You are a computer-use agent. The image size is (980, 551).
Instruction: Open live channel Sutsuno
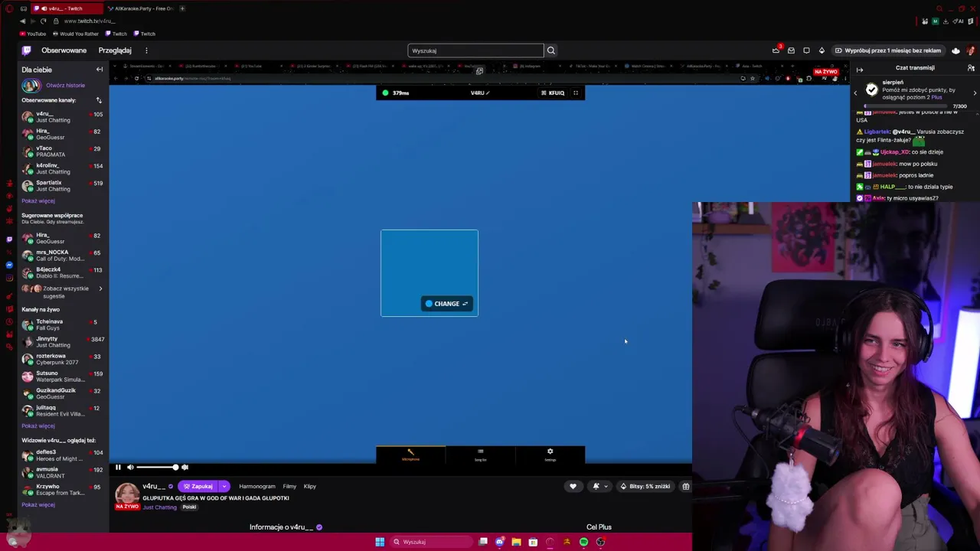63,377
